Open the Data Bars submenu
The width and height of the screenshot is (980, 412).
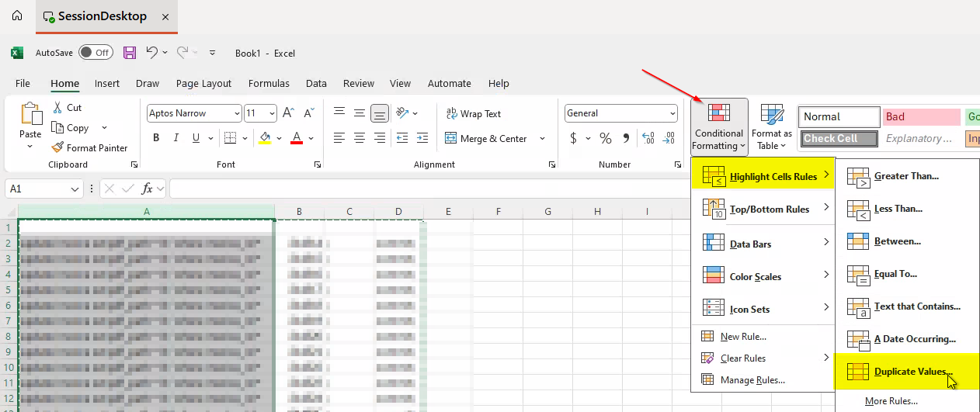(763, 244)
